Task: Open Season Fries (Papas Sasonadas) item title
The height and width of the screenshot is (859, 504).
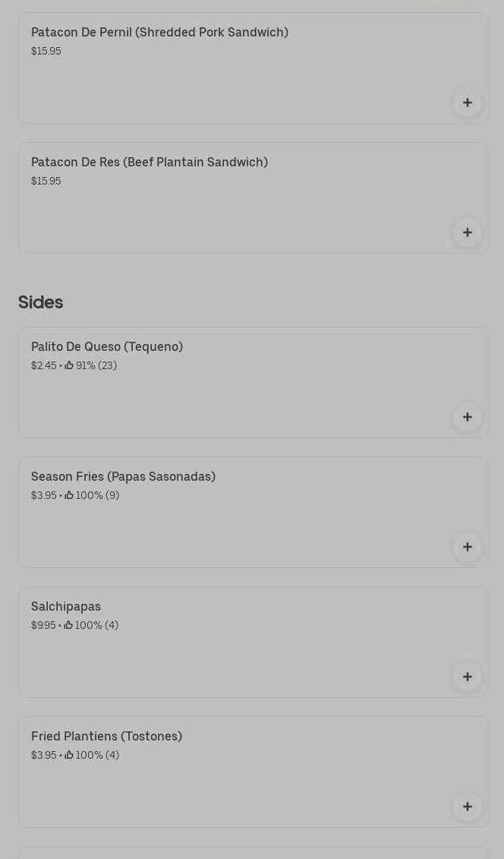Action: pyautogui.click(x=123, y=477)
